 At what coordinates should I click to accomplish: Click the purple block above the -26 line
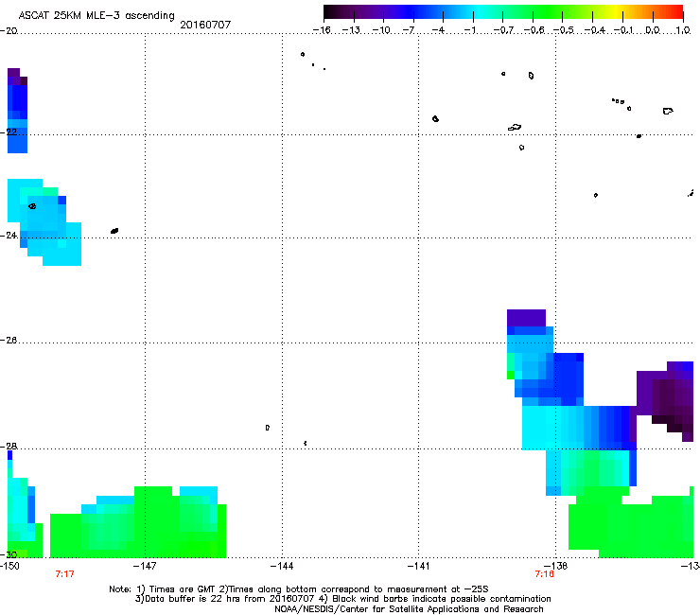point(526,318)
